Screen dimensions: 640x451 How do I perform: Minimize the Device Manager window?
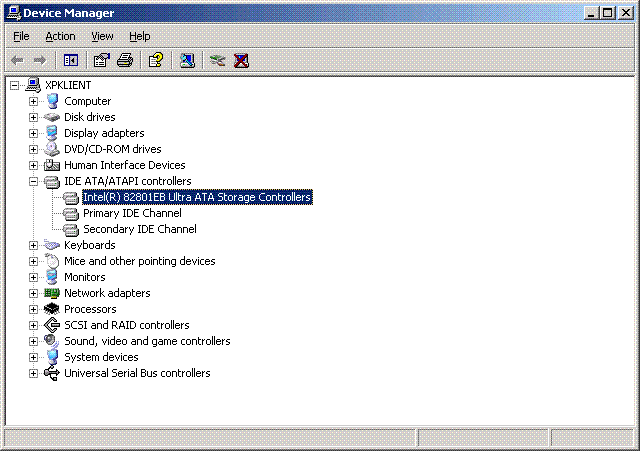point(591,13)
